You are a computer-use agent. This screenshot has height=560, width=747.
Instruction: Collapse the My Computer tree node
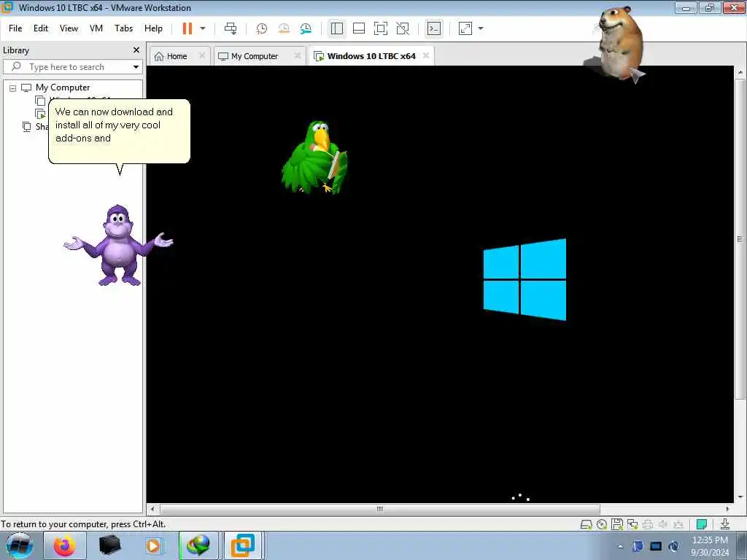click(x=13, y=88)
